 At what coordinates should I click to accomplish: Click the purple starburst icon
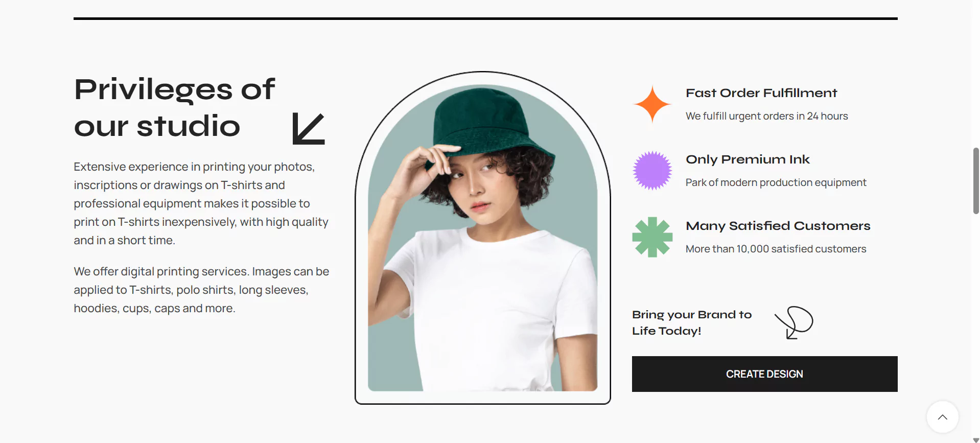click(x=652, y=171)
